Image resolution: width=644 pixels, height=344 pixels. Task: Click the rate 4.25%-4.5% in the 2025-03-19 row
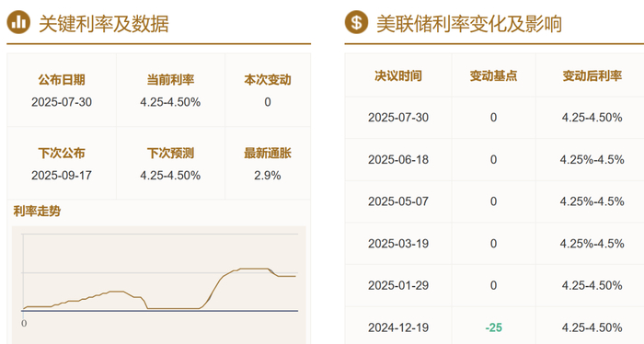point(592,244)
